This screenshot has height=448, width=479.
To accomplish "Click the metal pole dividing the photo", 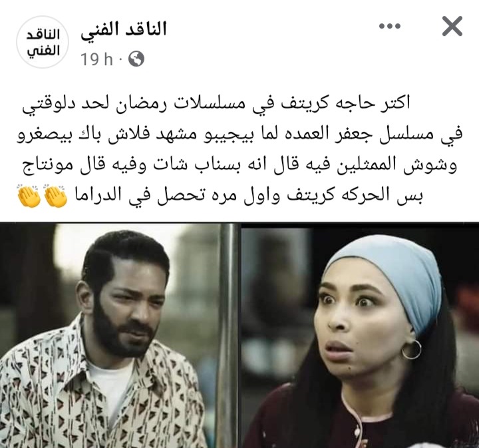I will click(x=228, y=336).
